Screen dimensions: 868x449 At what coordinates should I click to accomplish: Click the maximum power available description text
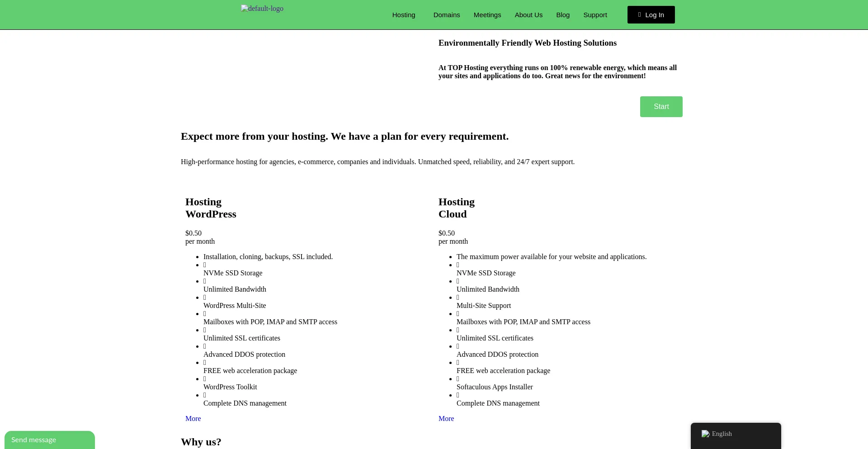tap(552, 257)
